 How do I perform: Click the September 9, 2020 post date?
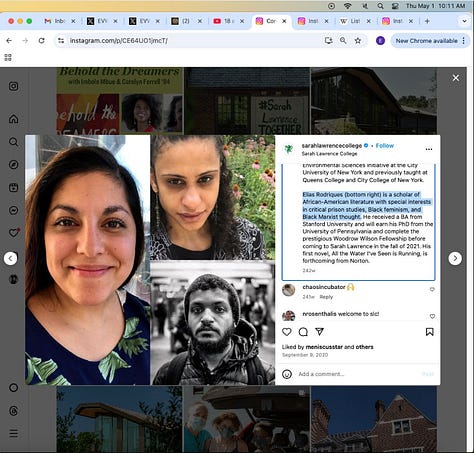[305, 355]
